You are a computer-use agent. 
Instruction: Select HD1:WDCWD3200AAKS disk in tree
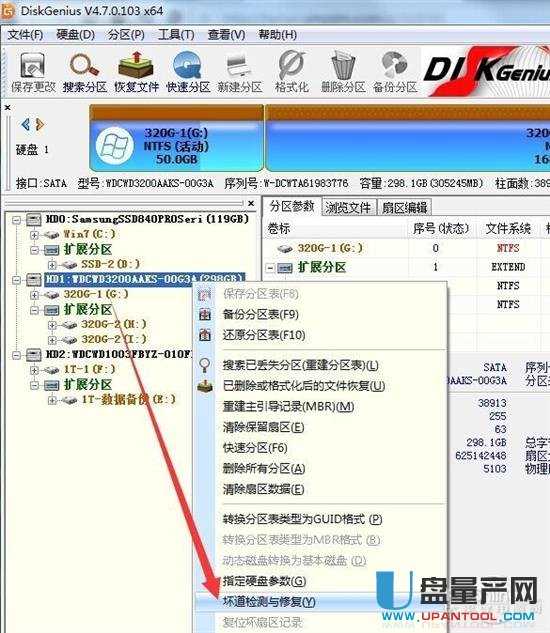click(x=145, y=279)
